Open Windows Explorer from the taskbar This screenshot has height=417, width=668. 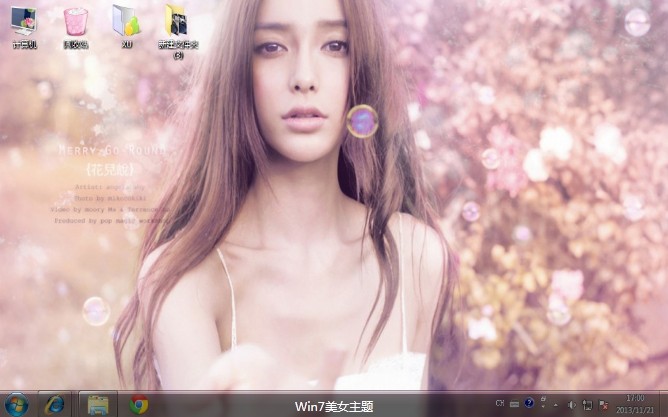pos(98,404)
